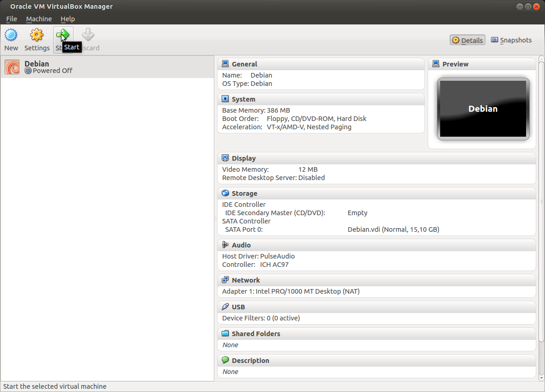Image resolution: width=545 pixels, height=392 pixels.
Task: Click the Network section header link
Action: point(246,280)
